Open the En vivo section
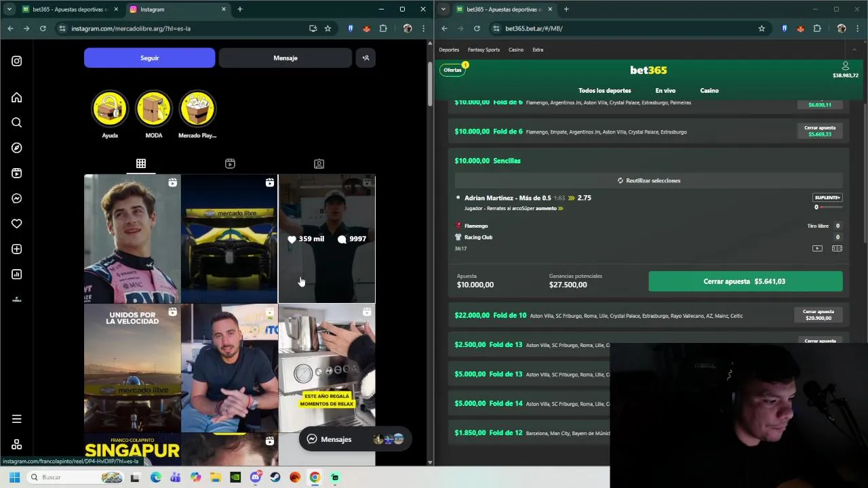The width and height of the screenshot is (868, 488). pyautogui.click(x=665, y=90)
